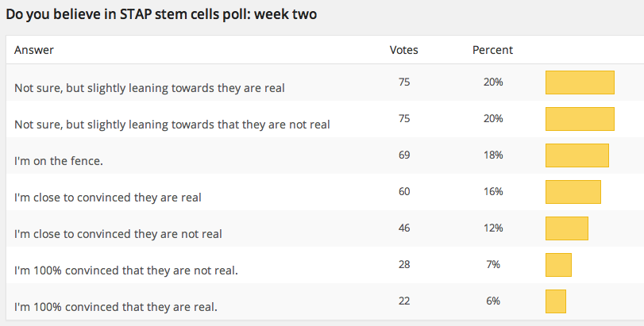Click the yellow bar for 16% result

[573, 191]
